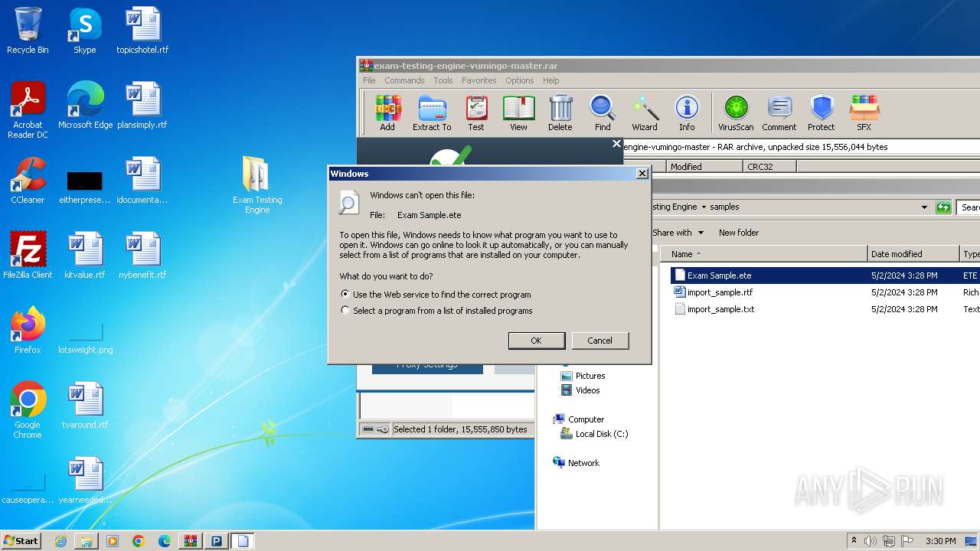Click the Protect shield icon in WinRAR
This screenshot has width=980, height=551.
(822, 113)
